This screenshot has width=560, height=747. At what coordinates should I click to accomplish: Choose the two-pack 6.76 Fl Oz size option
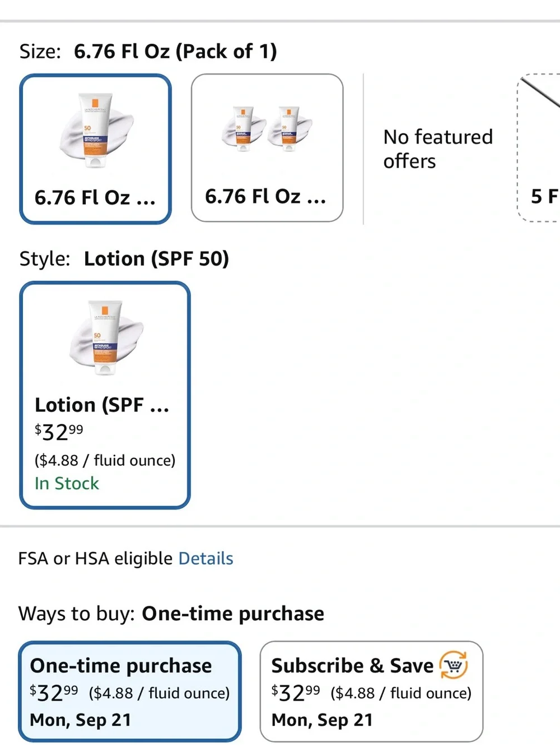pyautogui.click(x=267, y=148)
